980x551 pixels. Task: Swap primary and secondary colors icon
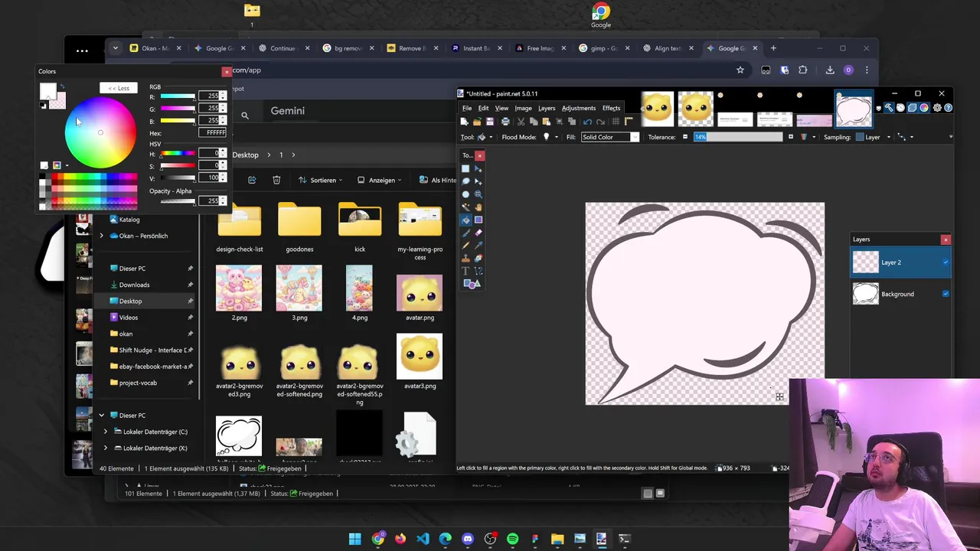(62, 86)
